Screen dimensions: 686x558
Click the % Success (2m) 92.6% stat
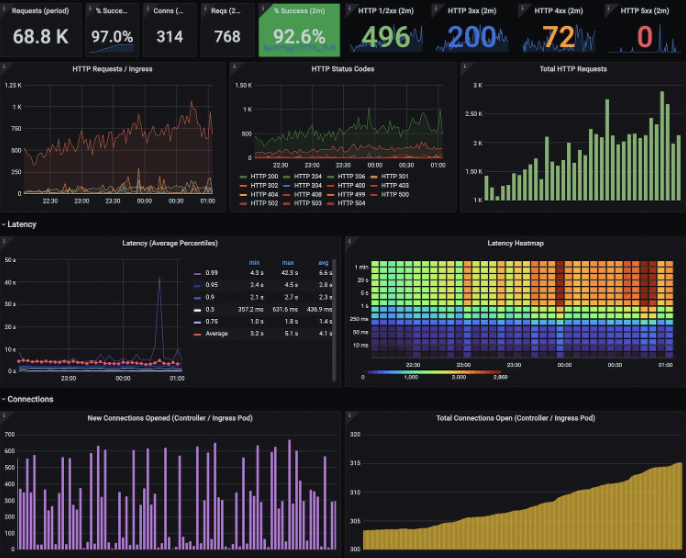299,37
